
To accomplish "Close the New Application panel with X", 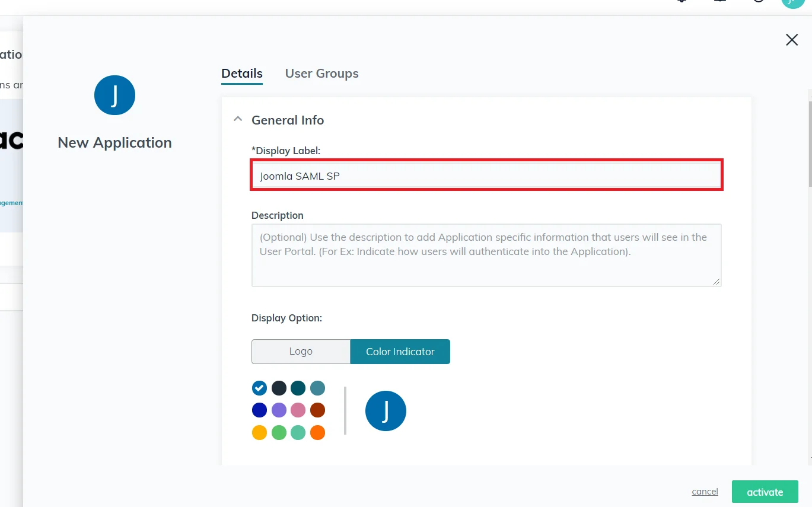I will point(791,40).
